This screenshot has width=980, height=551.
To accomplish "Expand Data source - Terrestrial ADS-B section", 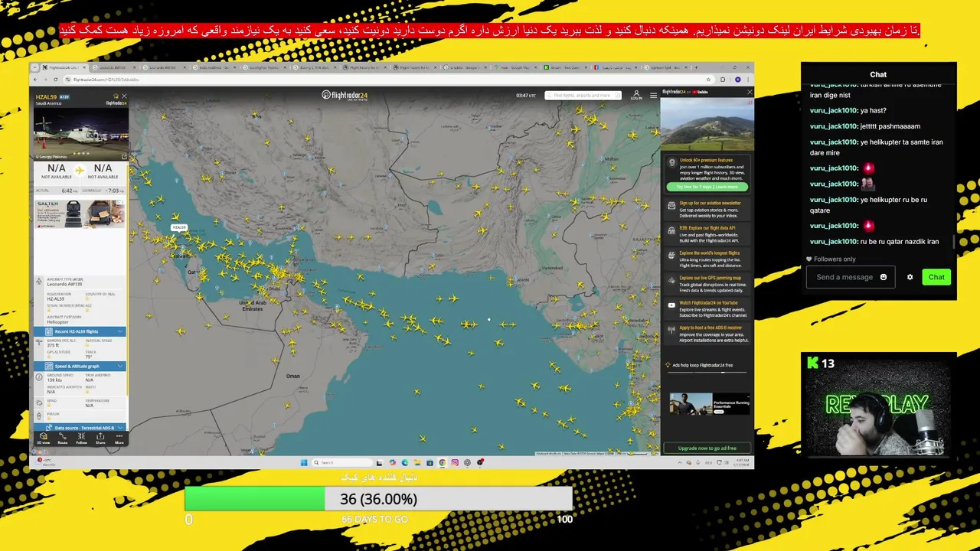I will 80,428.
